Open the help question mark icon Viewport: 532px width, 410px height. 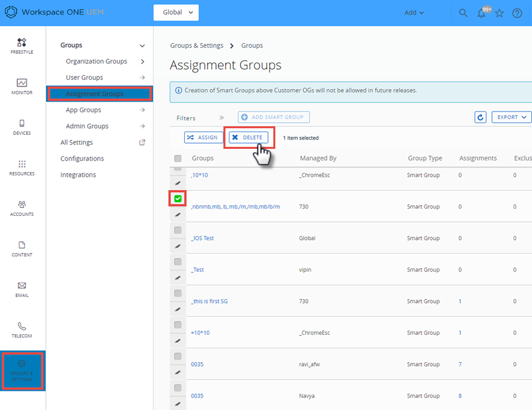pyautogui.click(x=517, y=13)
